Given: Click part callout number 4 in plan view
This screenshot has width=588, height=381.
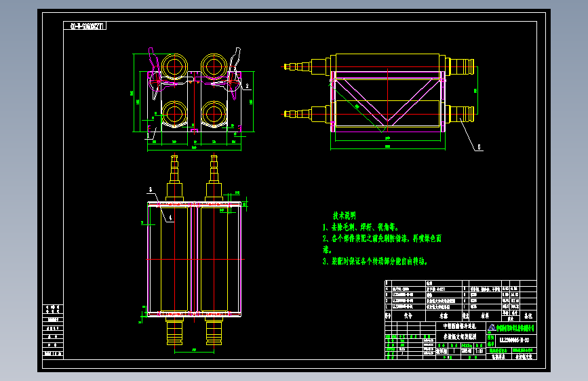Looking at the screenshot, I should pos(170,218).
